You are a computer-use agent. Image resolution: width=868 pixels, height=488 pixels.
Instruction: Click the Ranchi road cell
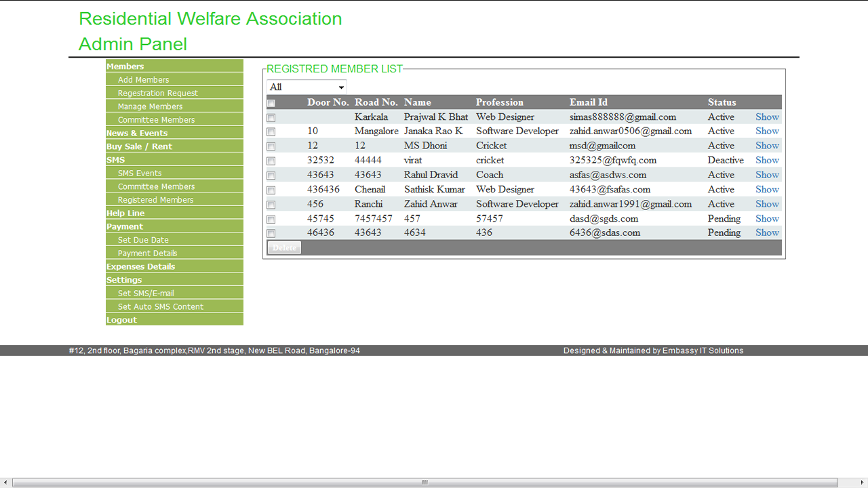tap(368, 203)
